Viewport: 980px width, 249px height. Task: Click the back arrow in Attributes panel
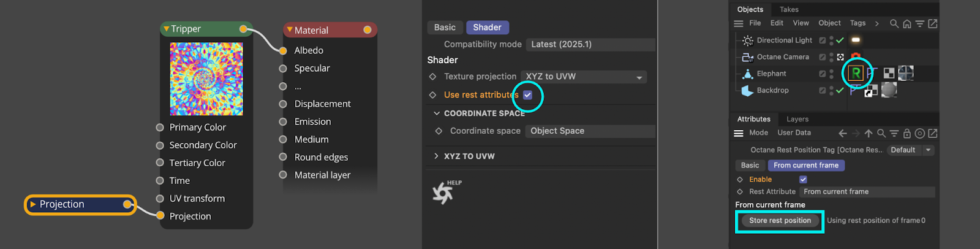click(843, 133)
